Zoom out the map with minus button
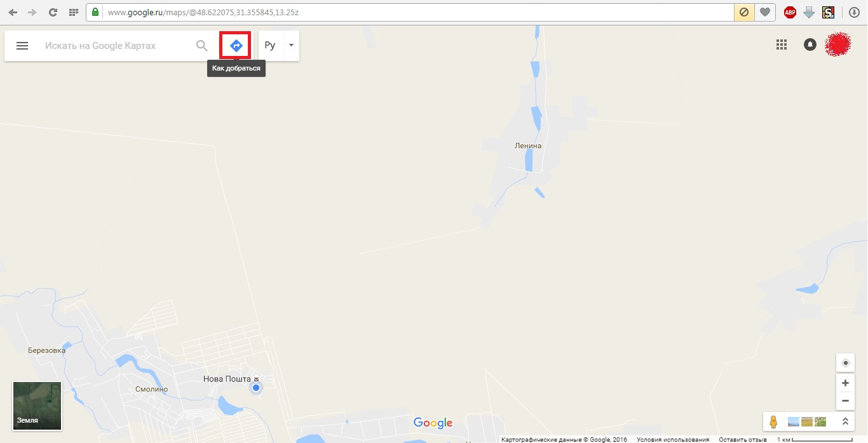868x443 pixels. point(845,401)
